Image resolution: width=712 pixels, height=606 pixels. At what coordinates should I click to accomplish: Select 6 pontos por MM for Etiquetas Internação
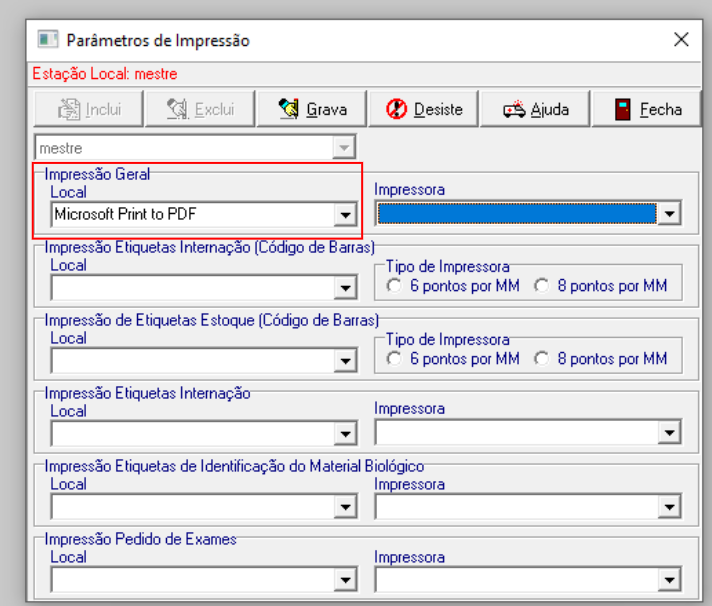click(453, 286)
